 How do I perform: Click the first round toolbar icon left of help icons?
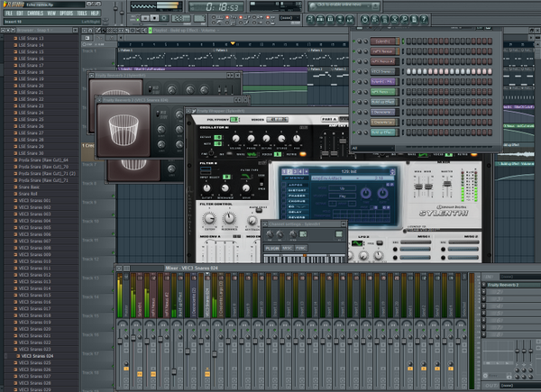tap(364, 20)
